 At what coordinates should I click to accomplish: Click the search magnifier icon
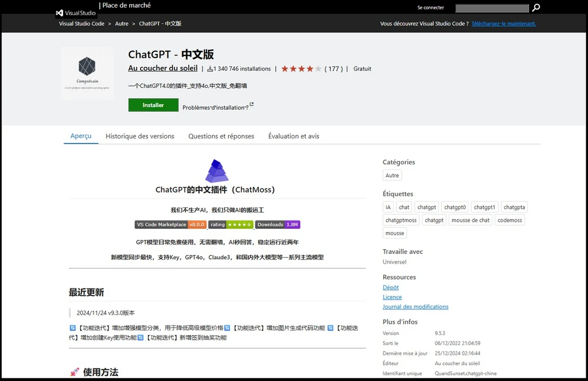coord(536,8)
